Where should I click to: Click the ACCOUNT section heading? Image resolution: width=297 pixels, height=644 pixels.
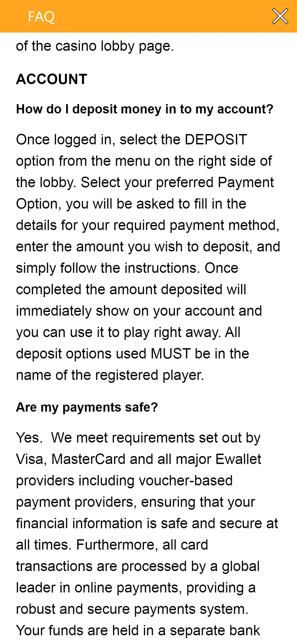click(52, 79)
